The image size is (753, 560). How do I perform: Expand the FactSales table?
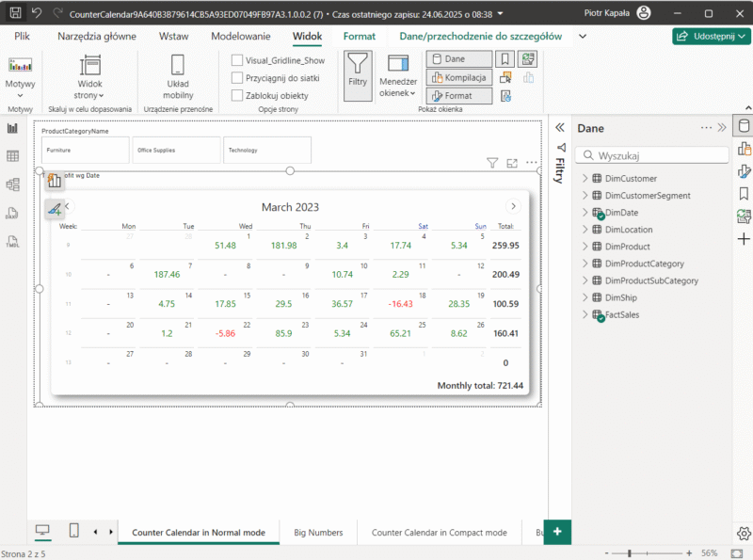click(585, 315)
